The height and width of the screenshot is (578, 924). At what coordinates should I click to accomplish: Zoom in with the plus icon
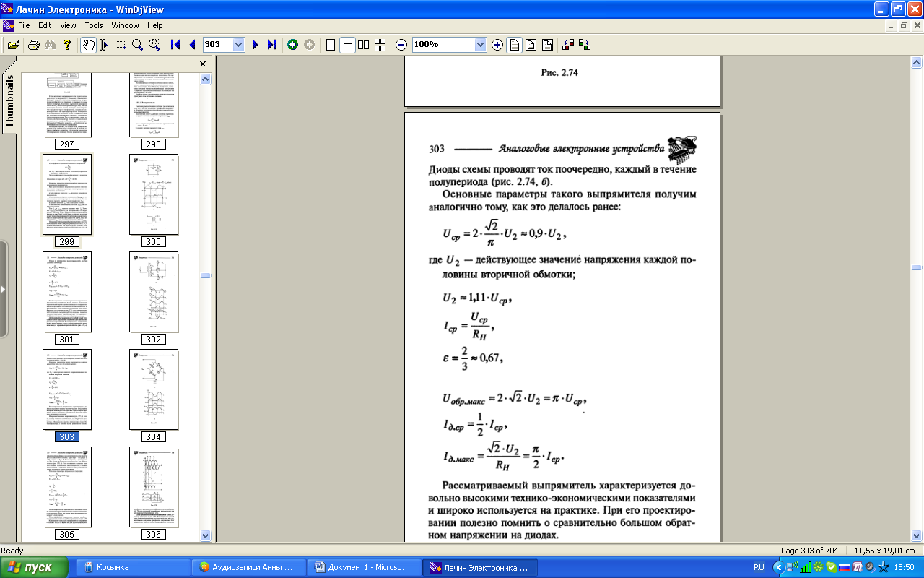[x=497, y=45]
